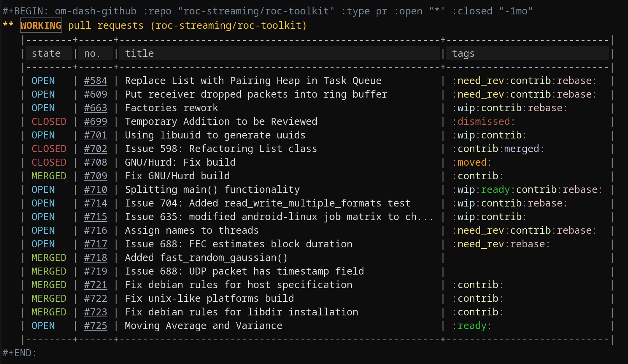Select title 'Temporary Addition to be Reviewed'
The image size is (628, 364).
click(221, 122)
